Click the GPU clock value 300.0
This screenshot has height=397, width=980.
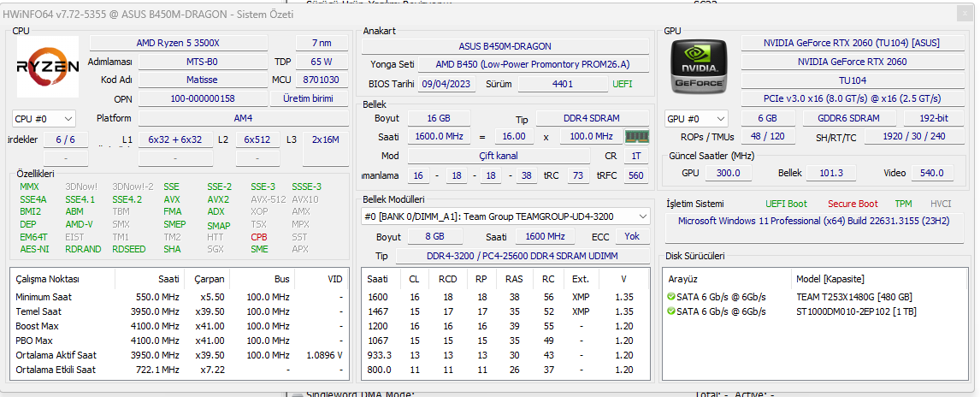coord(728,173)
